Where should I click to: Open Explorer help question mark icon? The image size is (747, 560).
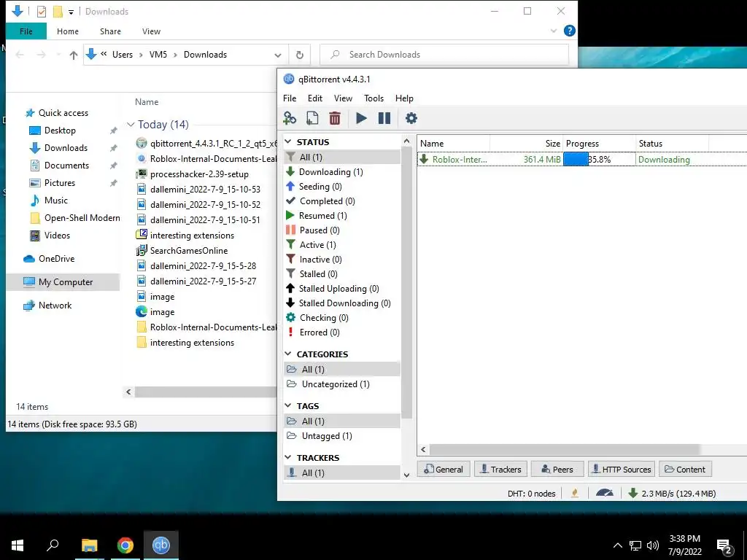[569, 31]
